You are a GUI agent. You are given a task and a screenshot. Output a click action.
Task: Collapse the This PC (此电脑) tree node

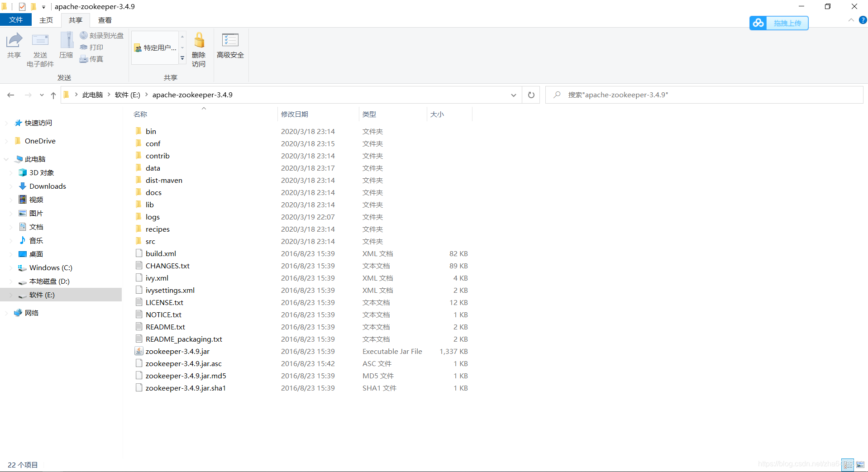pyautogui.click(x=6, y=159)
